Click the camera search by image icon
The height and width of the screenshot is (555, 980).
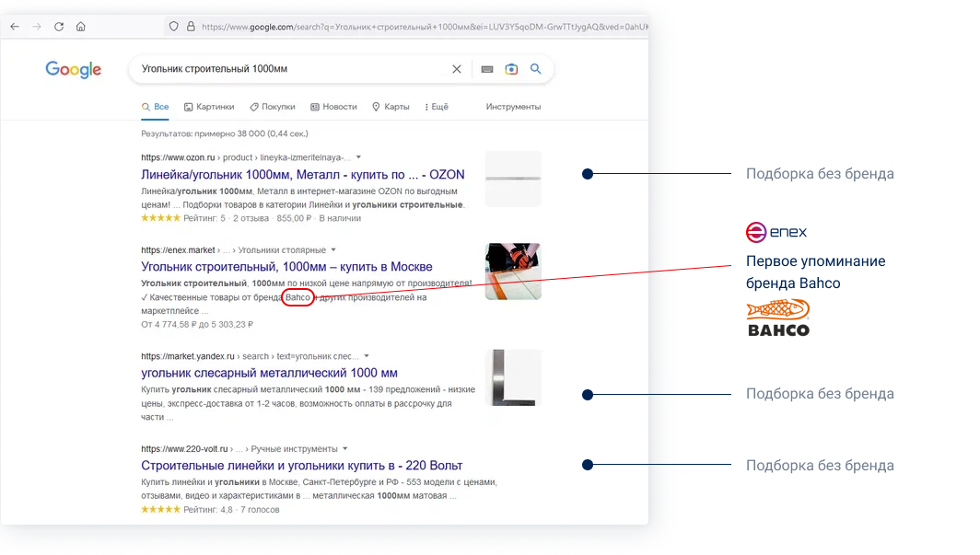click(x=511, y=69)
